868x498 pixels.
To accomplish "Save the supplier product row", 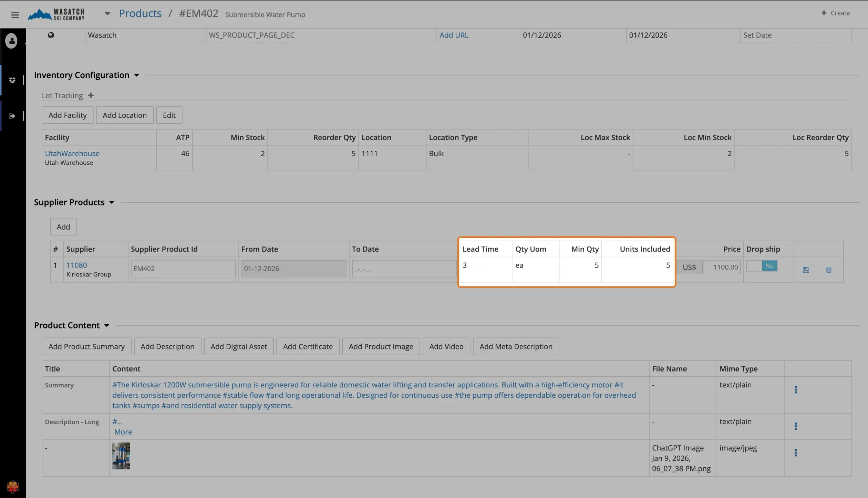I will (x=806, y=270).
